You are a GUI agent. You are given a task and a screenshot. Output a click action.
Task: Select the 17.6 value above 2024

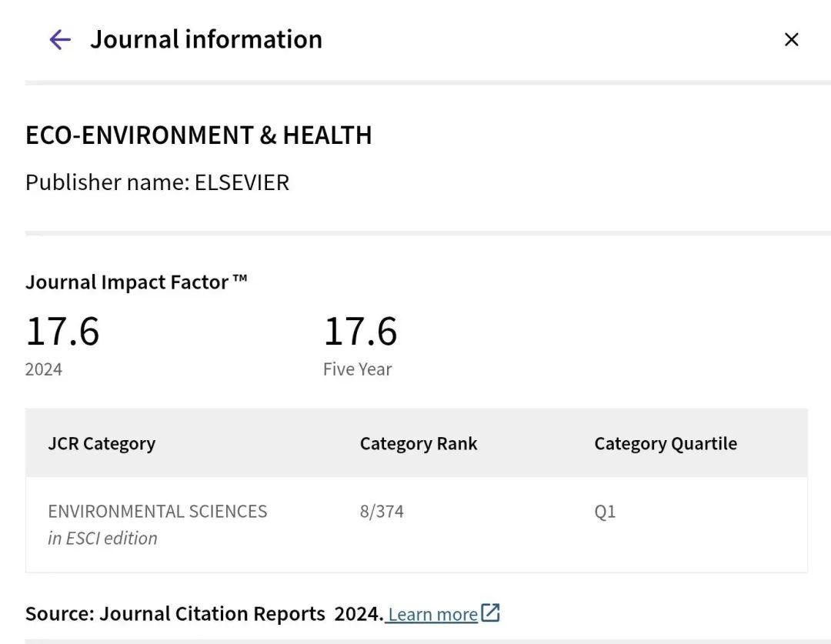(62, 331)
